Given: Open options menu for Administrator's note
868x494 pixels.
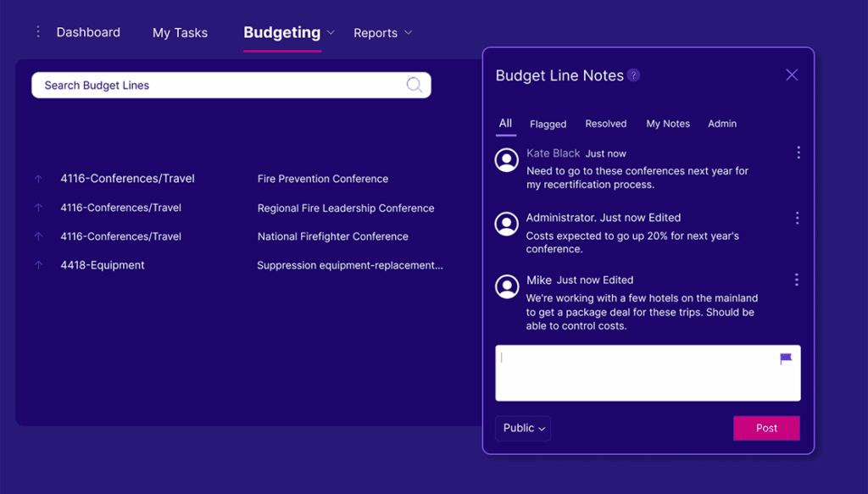Looking at the screenshot, I should click(x=797, y=218).
